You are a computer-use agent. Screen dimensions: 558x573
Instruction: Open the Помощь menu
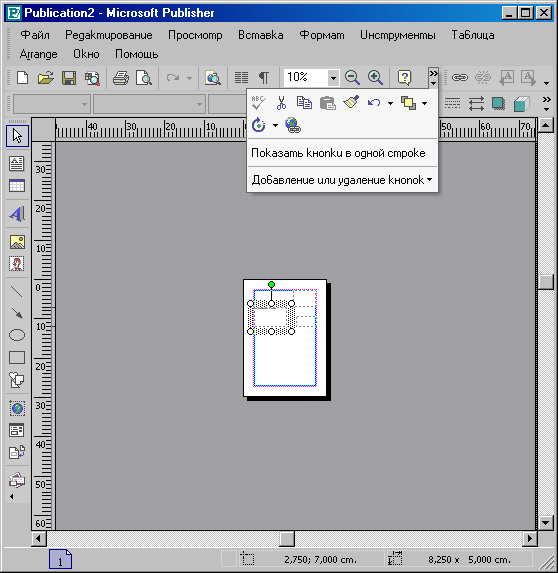tap(136, 54)
